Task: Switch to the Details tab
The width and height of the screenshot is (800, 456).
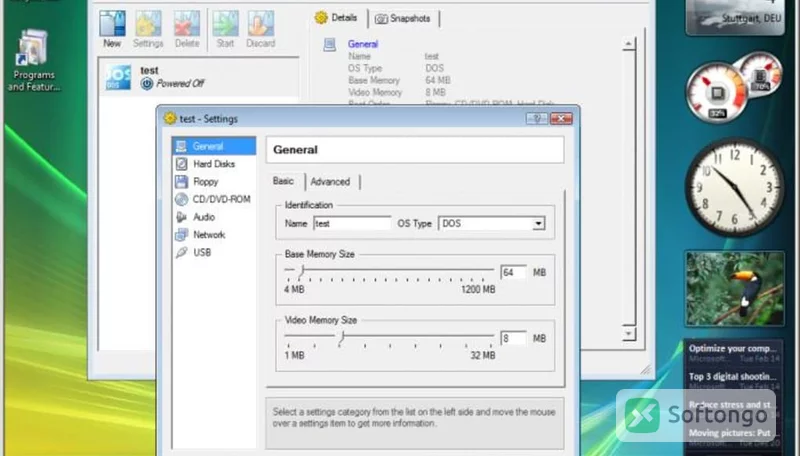Action: pos(336,18)
